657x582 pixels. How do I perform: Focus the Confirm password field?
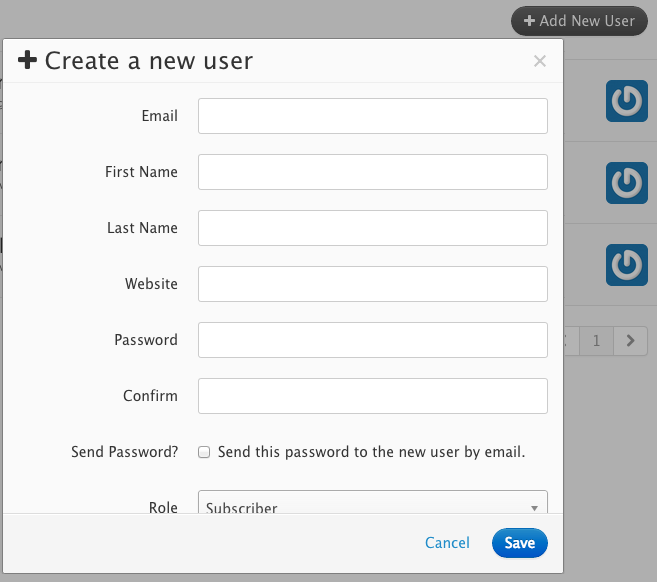click(x=372, y=396)
